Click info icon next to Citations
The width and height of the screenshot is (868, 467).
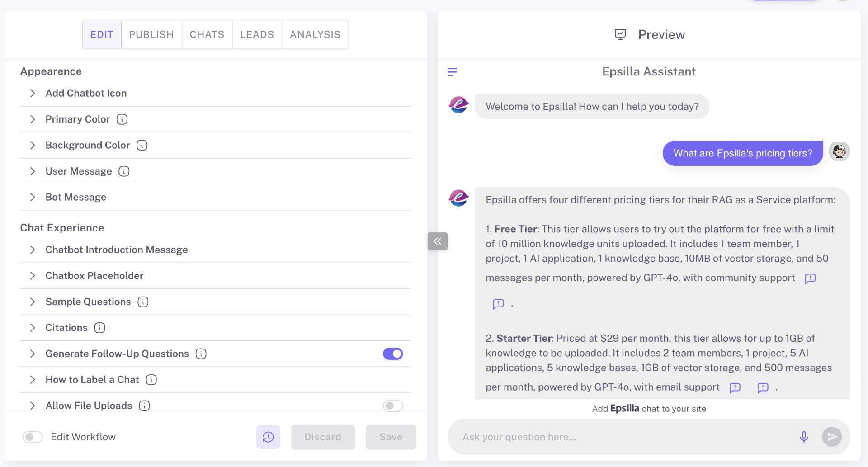pyautogui.click(x=99, y=328)
